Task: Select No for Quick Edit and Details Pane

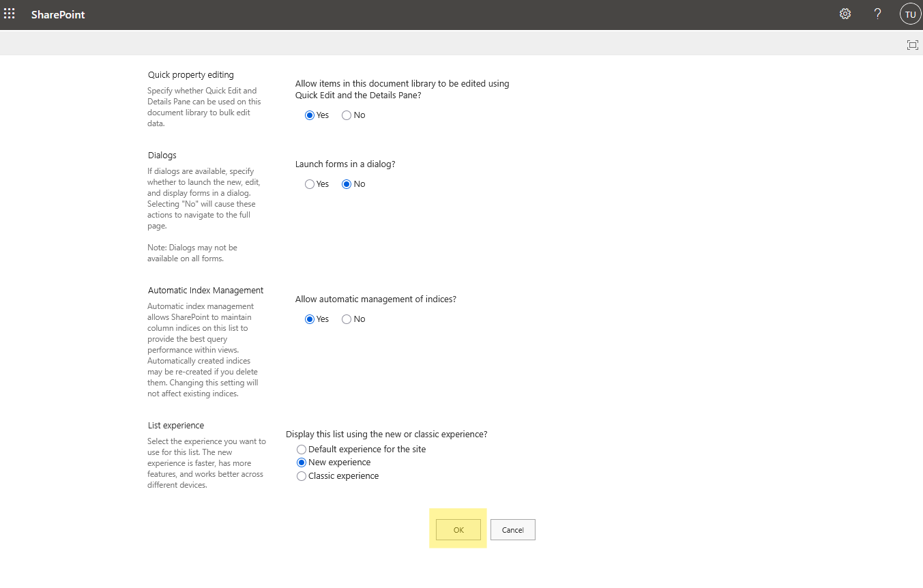Action: point(346,115)
